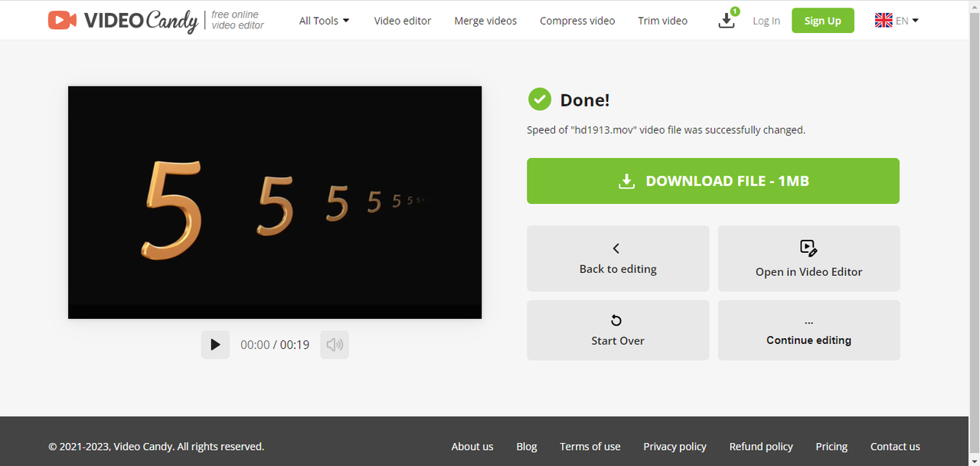
Task: Go to Video editor in the navigation bar
Action: tap(403, 21)
